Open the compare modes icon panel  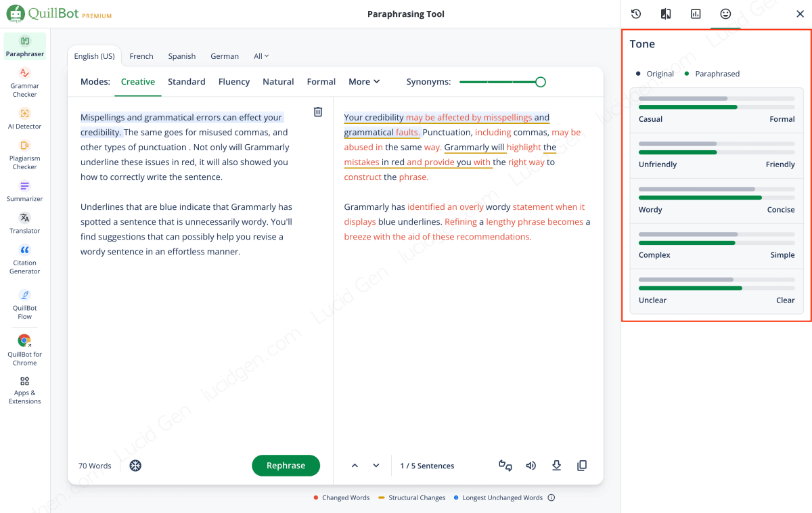click(666, 14)
